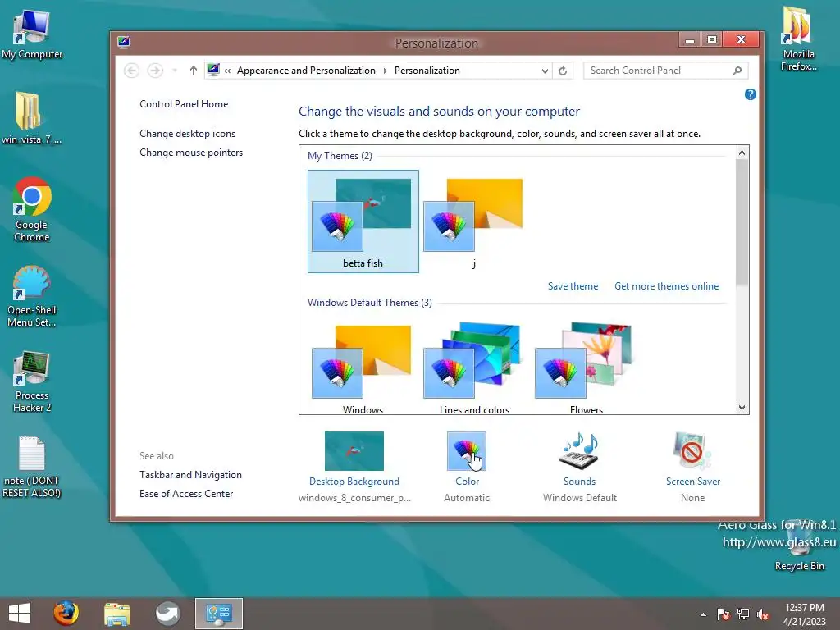Click the network tray icon
Viewport: 840px width, 630px height.
(743, 614)
